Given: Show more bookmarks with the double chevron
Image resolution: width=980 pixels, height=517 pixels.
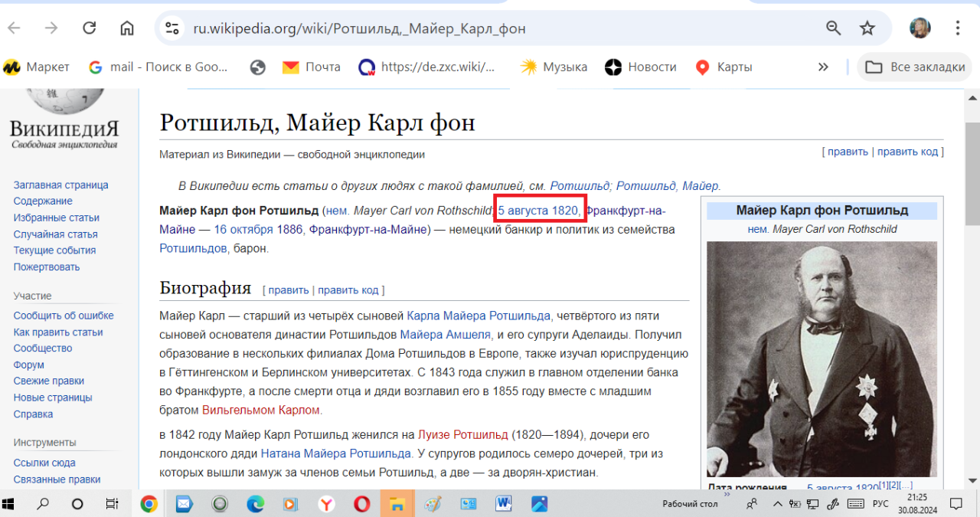Looking at the screenshot, I should tap(823, 67).
